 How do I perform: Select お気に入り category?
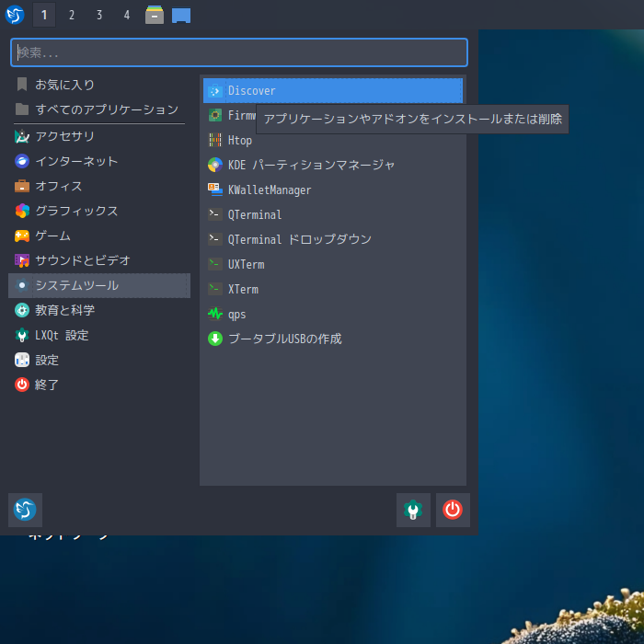point(64,85)
